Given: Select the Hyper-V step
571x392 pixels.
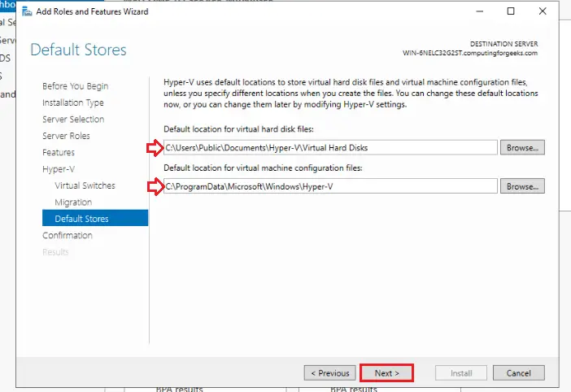Looking at the screenshot, I should pyautogui.click(x=59, y=169).
